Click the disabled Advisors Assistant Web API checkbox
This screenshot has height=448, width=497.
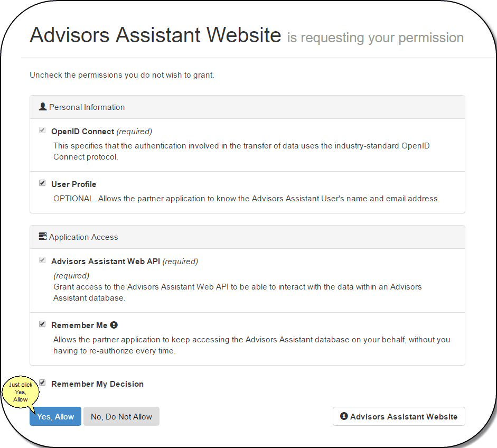click(x=42, y=260)
